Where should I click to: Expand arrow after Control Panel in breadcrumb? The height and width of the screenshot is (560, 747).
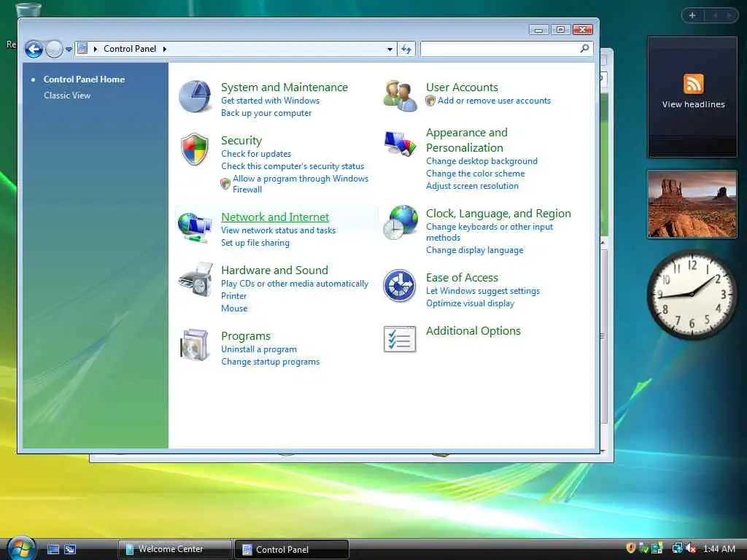click(x=164, y=49)
